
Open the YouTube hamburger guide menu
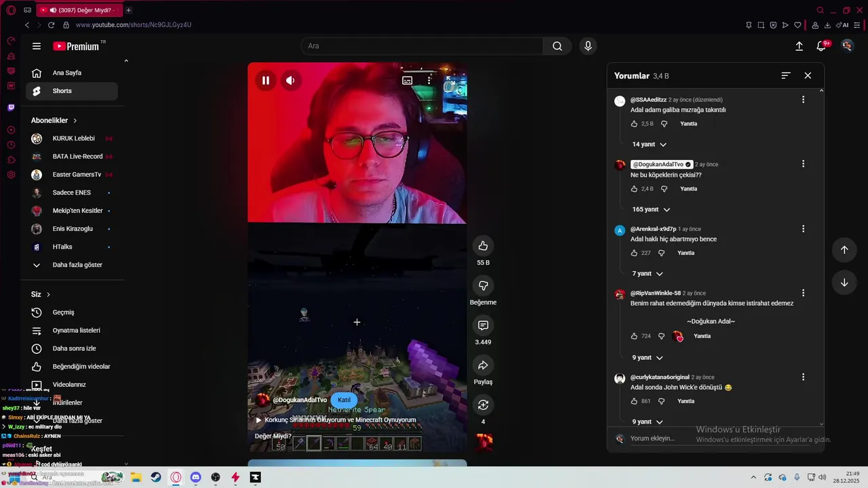tap(37, 46)
